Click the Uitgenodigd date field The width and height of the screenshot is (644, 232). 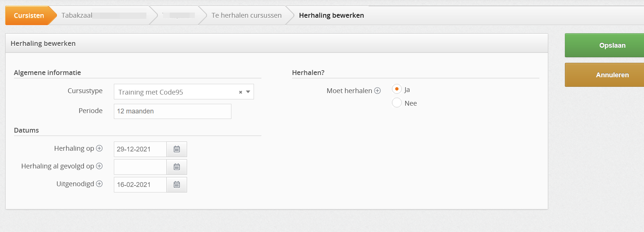click(x=140, y=185)
